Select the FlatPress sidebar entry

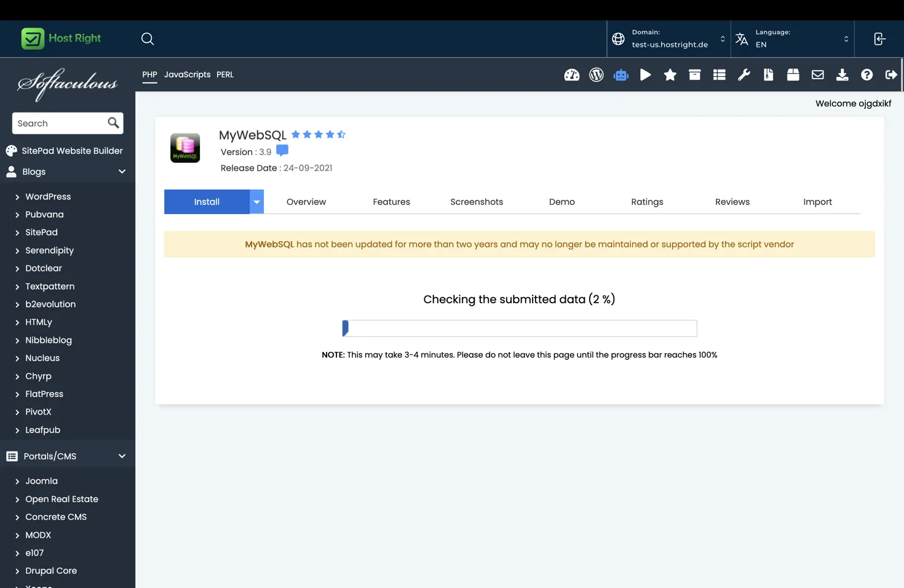44,394
